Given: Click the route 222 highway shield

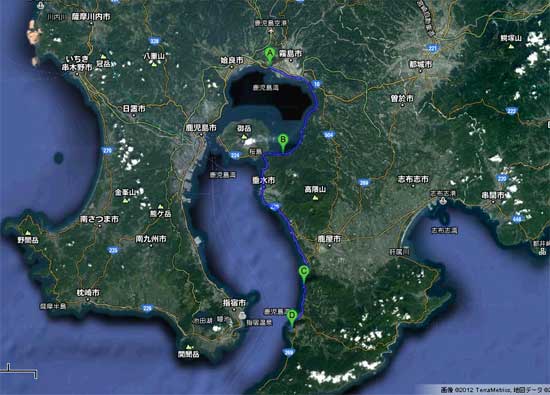Looking at the screenshot, I should pos(511,111).
